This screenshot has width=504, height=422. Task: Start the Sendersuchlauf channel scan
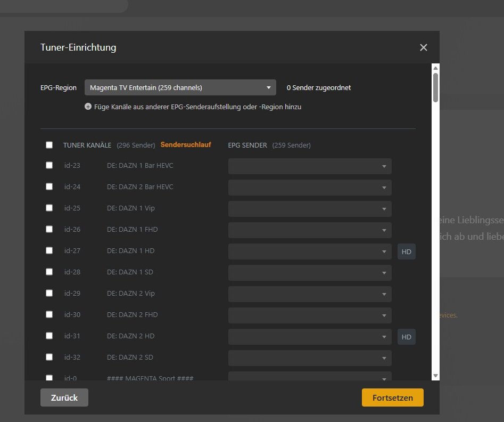[186, 145]
